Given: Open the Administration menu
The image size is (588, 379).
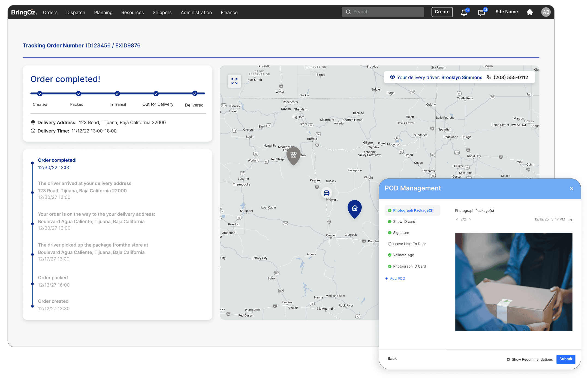Looking at the screenshot, I should 196,13.
